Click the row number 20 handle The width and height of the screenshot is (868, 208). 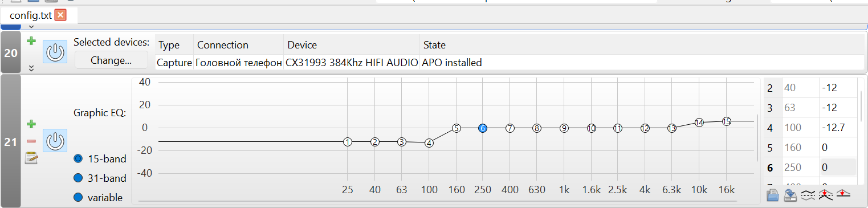(x=11, y=52)
